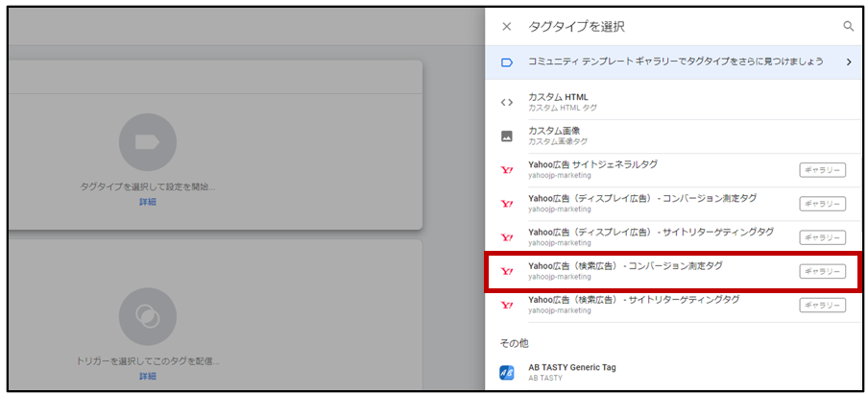The height and width of the screenshot is (395, 868).
Task: Open search in tag type panel
Action: [848, 27]
